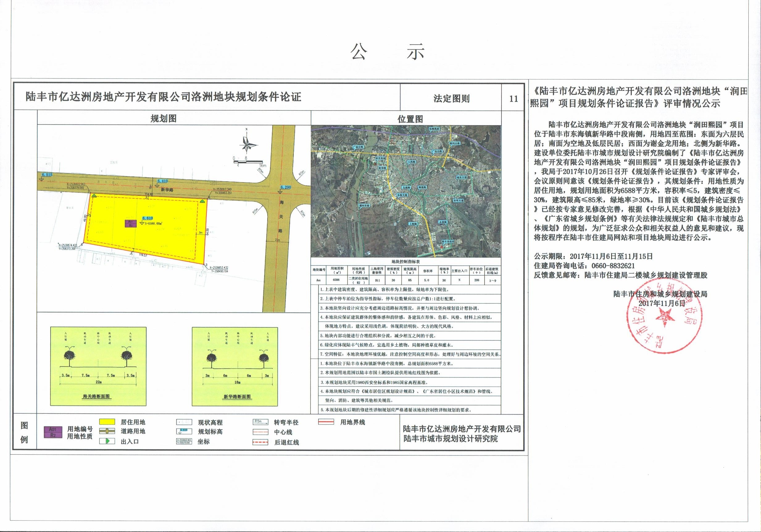Click the R15m 转弯半径 legend symbol
The height and width of the screenshot is (532, 761).
pos(260,422)
